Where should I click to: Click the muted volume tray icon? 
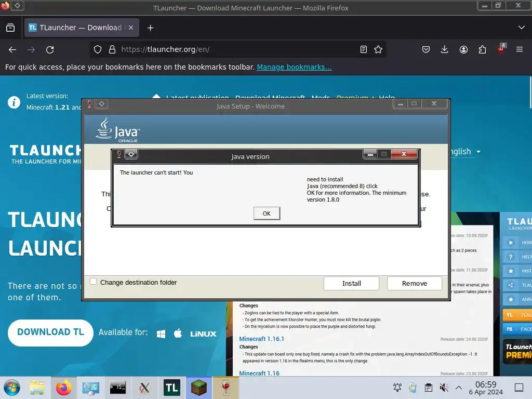click(444, 388)
